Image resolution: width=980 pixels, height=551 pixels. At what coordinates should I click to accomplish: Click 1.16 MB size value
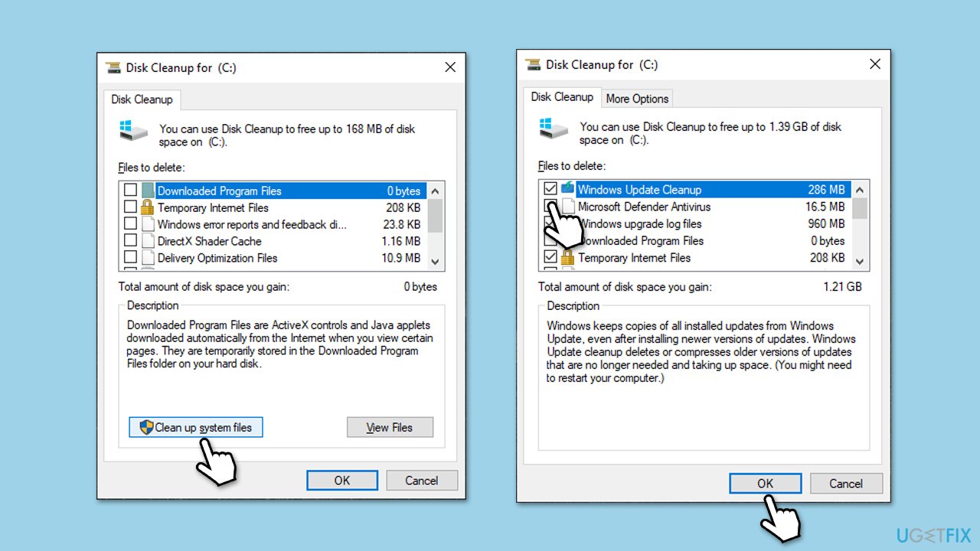point(401,241)
